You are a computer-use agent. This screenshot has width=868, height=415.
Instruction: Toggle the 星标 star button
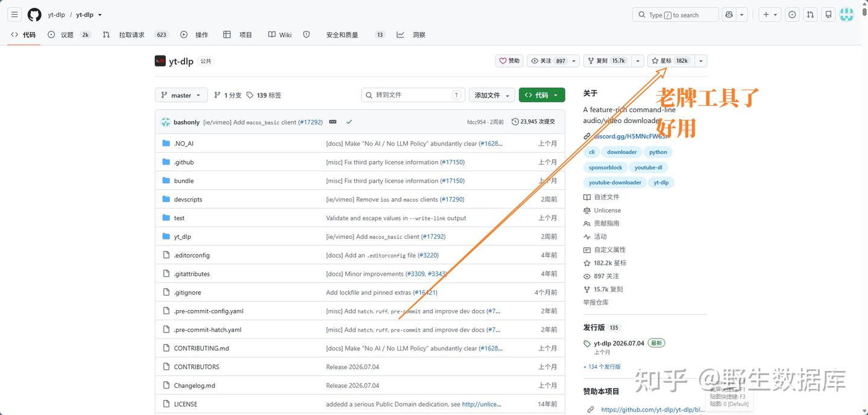pyautogui.click(x=670, y=61)
